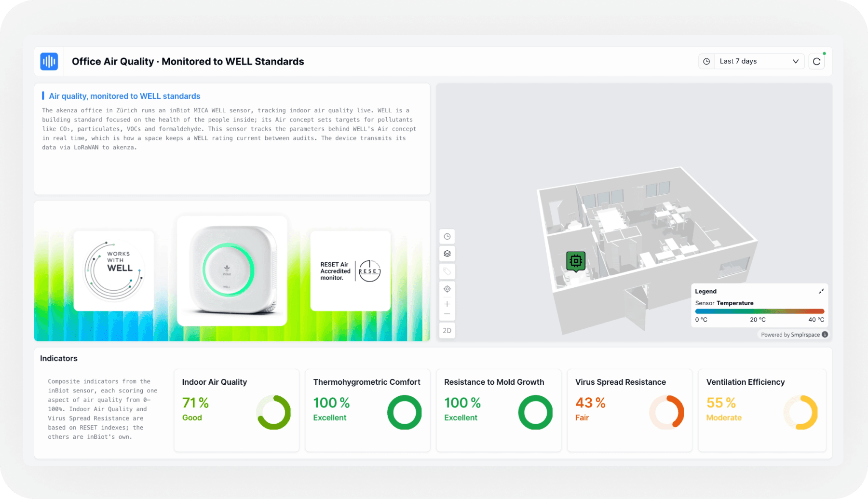Click the Legend title text

pyautogui.click(x=705, y=291)
